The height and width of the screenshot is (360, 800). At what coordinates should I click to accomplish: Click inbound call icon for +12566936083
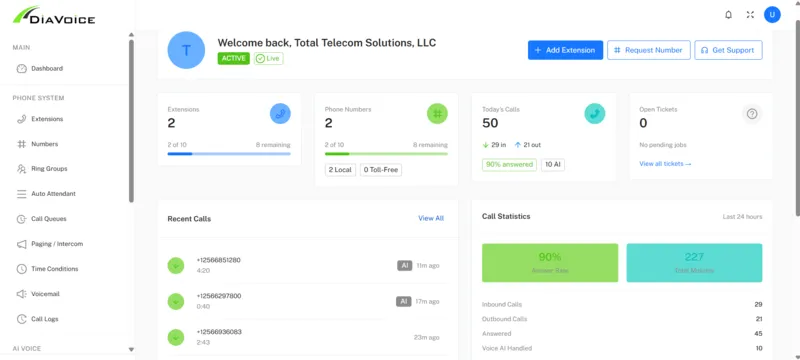[x=176, y=337]
